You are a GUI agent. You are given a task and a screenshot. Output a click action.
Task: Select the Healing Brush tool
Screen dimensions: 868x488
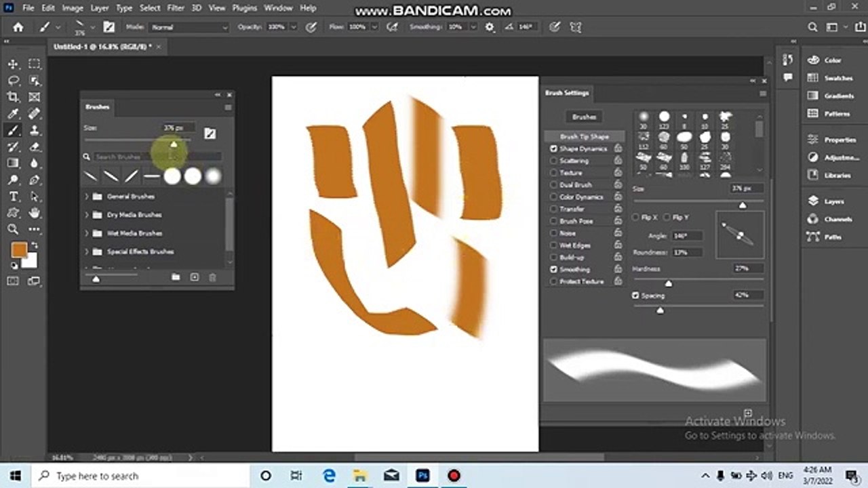[x=34, y=114]
